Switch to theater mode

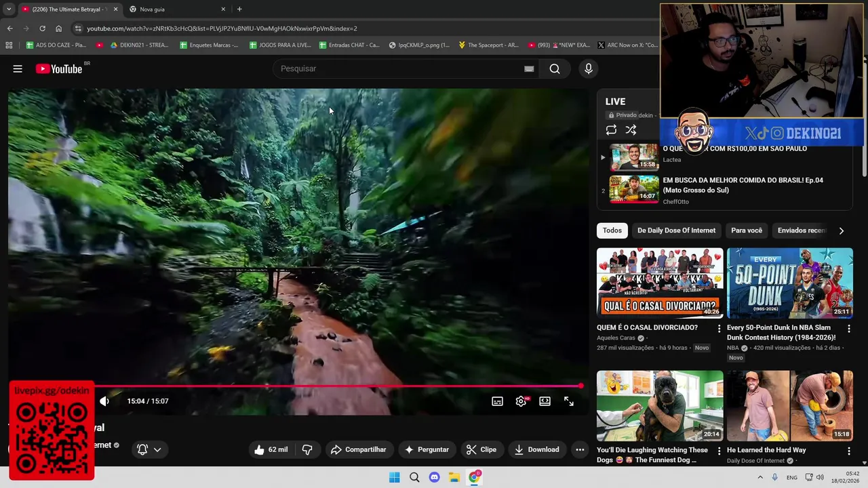(545, 401)
